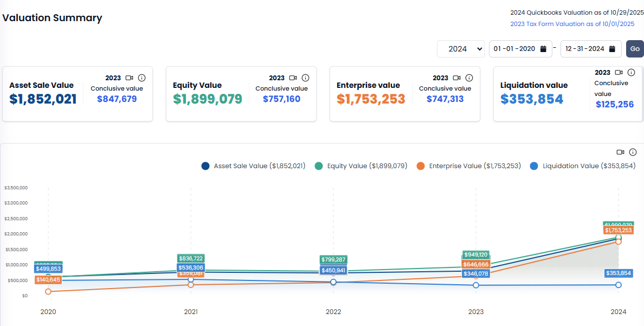Image resolution: width=644 pixels, height=326 pixels.
Task: Open 2023 Tax Form Valuation link
Action: 572,24
